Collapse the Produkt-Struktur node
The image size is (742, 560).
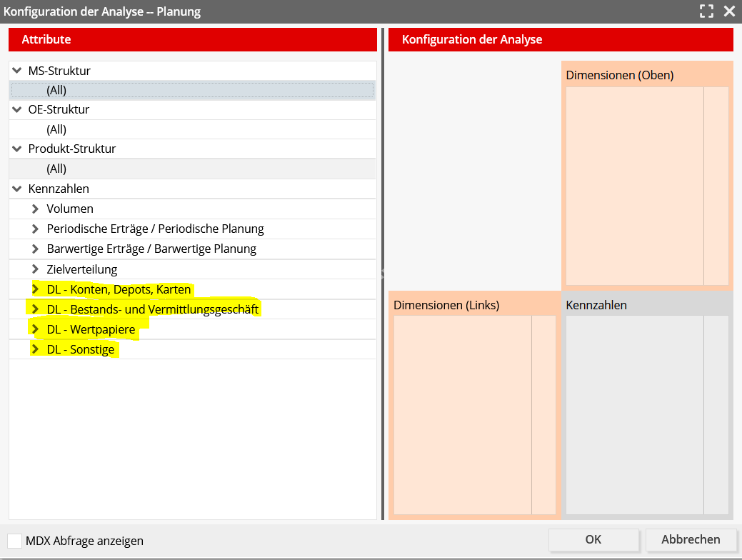pyautogui.click(x=17, y=149)
